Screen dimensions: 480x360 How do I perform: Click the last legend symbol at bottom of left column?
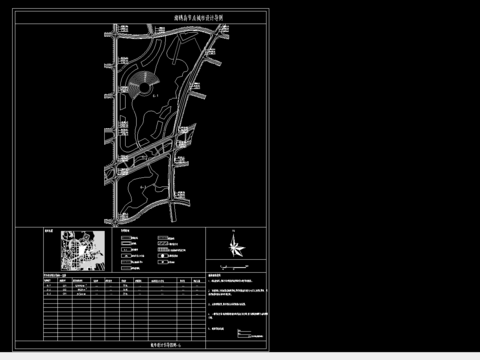(x=126, y=268)
